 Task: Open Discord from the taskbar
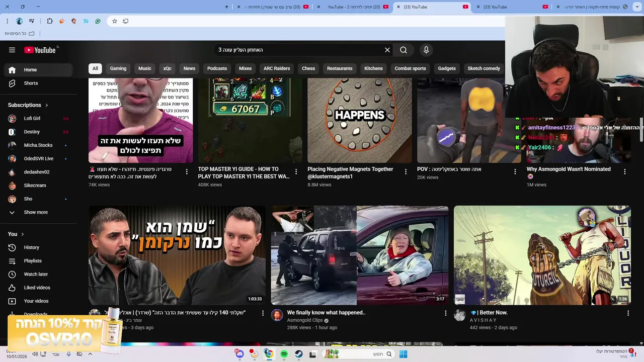tap(239, 354)
